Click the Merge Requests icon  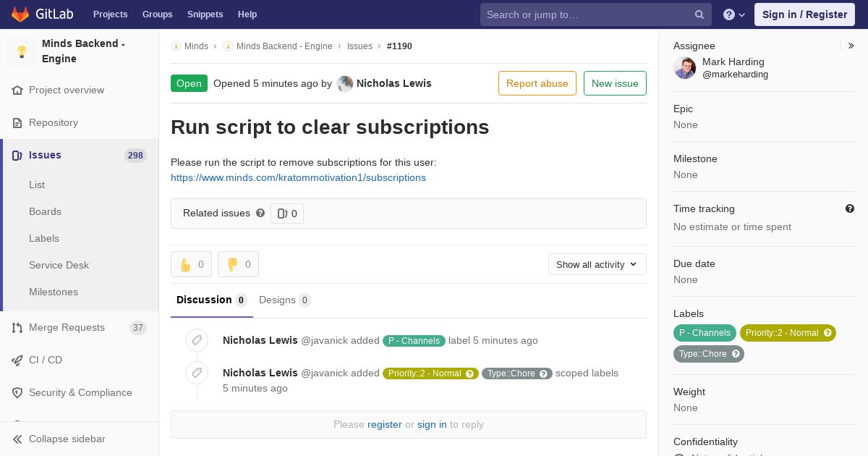point(17,328)
